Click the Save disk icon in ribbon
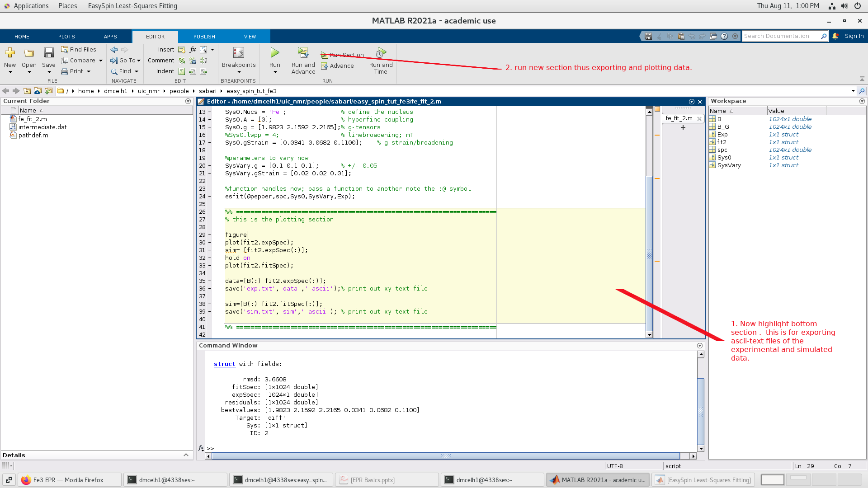Image resolution: width=868 pixels, height=488 pixels. [48, 53]
